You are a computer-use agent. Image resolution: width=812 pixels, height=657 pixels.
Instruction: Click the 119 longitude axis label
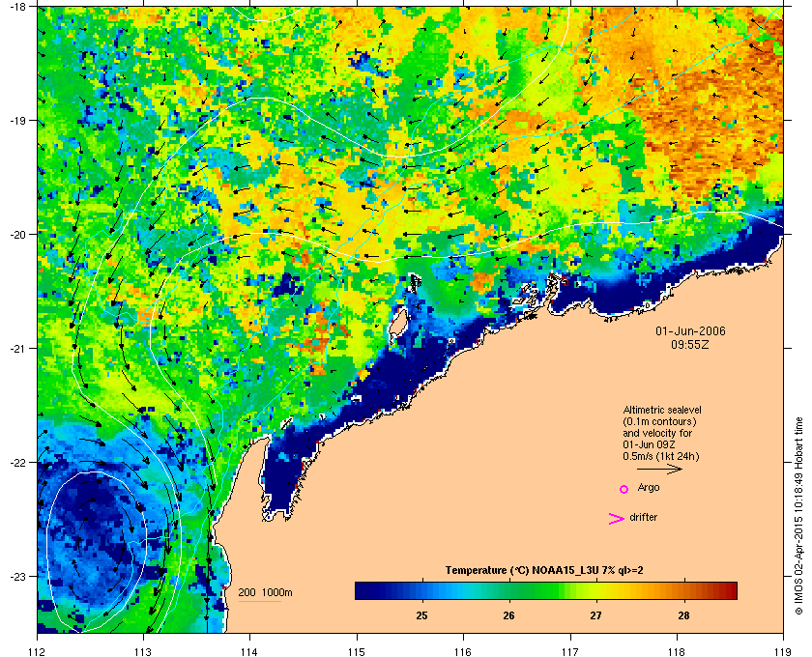(x=783, y=652)
